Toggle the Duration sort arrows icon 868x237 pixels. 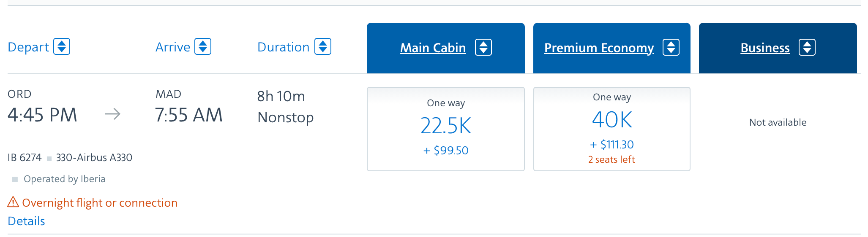coord(323,46)
